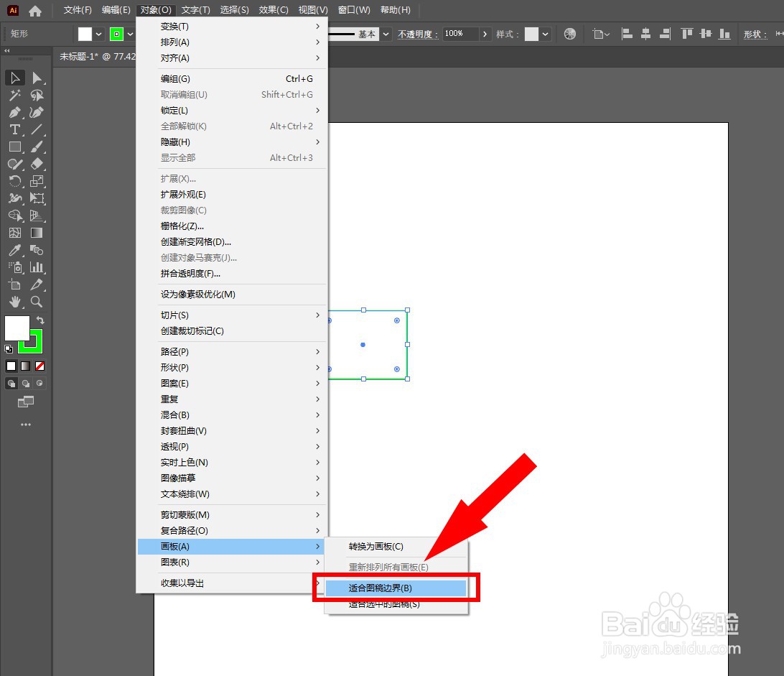Image resolution: width=784 pixels, height=676 pixels.
Task: Open the graphic style 样式 dropdown
Action: (545, 34)
